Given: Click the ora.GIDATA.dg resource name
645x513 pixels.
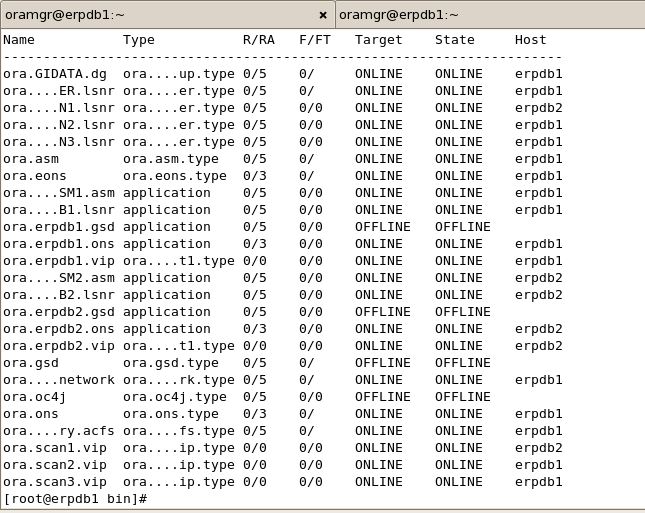Looking at the screenshot, I should click(55, 74).
